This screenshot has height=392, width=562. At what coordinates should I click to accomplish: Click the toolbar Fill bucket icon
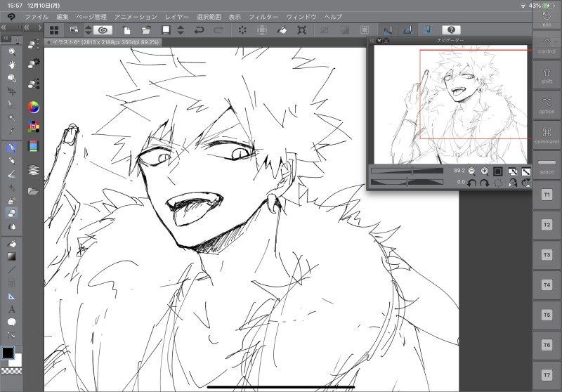282,30
